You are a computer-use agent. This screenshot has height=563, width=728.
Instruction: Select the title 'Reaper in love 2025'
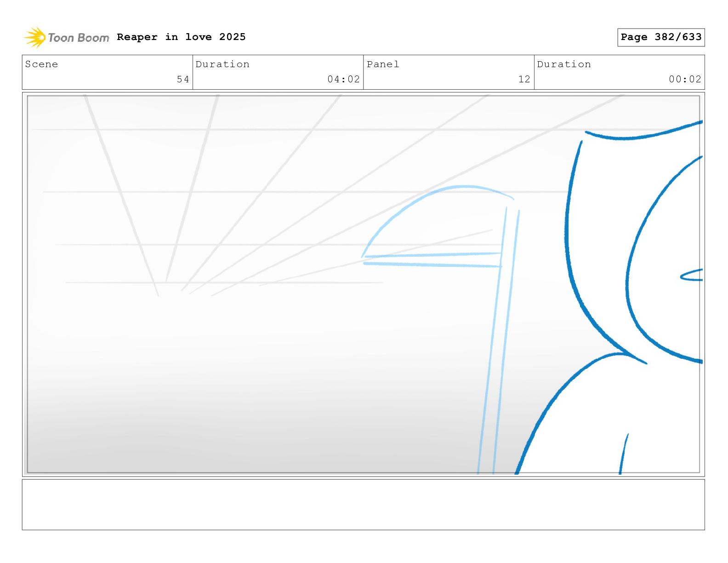click(x=181, y=37)
